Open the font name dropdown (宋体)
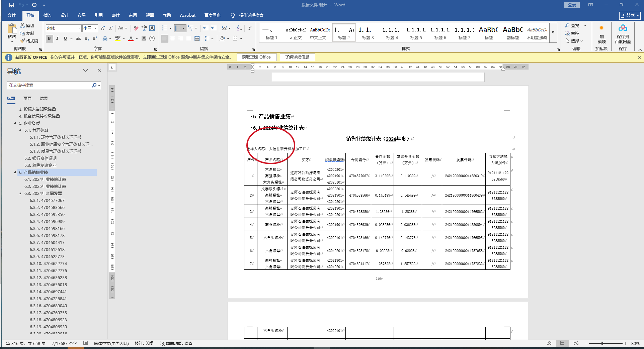Viewport: 644px width, 349px height. click(x=79, y=28)
